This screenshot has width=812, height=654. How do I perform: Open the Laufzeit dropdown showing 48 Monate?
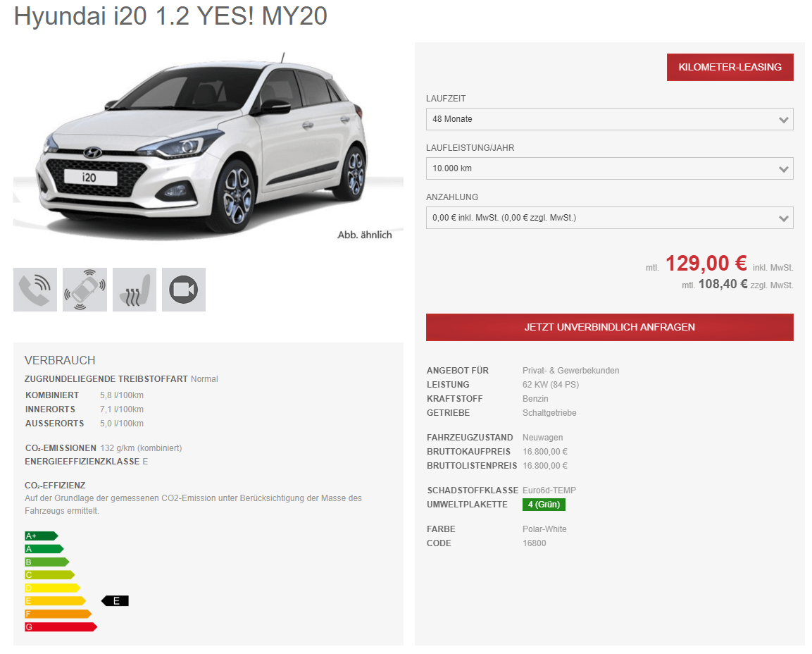pos(609,119)
